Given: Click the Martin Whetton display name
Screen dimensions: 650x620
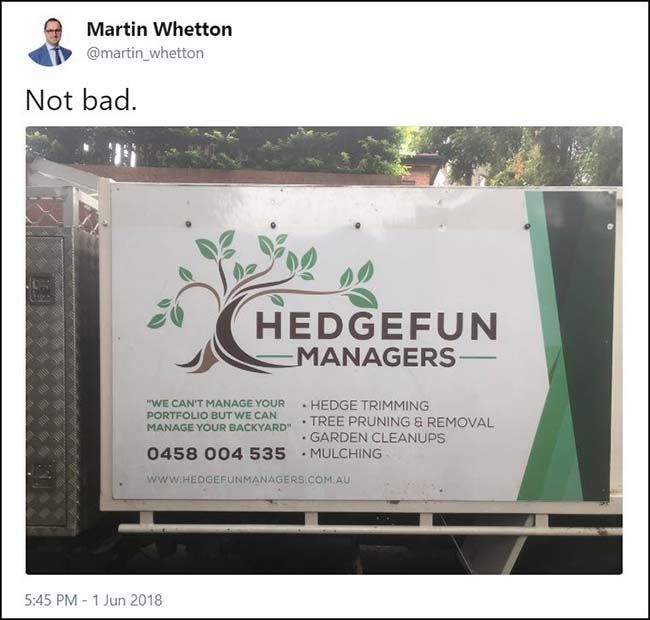Looking at the screenshot, I should (x=159, y=29).
